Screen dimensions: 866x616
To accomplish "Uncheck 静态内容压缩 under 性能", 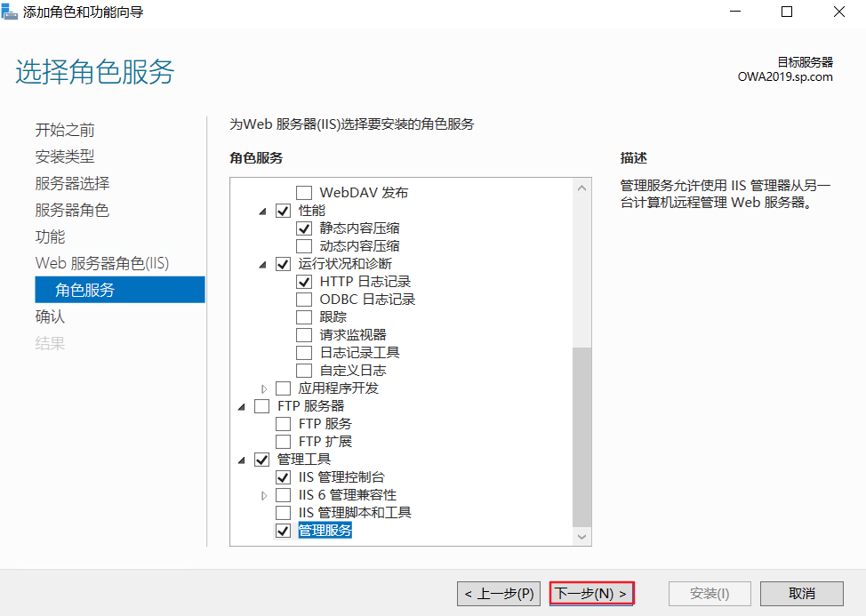I will 304,228.
